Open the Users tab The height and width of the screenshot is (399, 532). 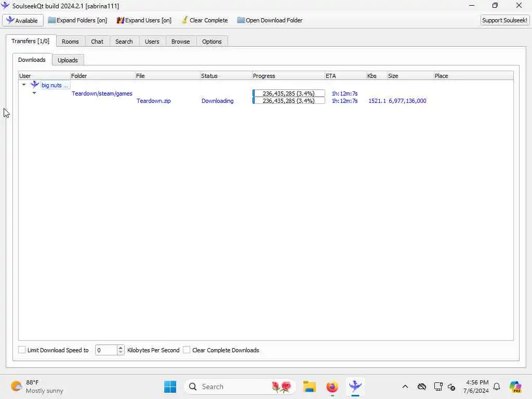click(x=152, y=42)
